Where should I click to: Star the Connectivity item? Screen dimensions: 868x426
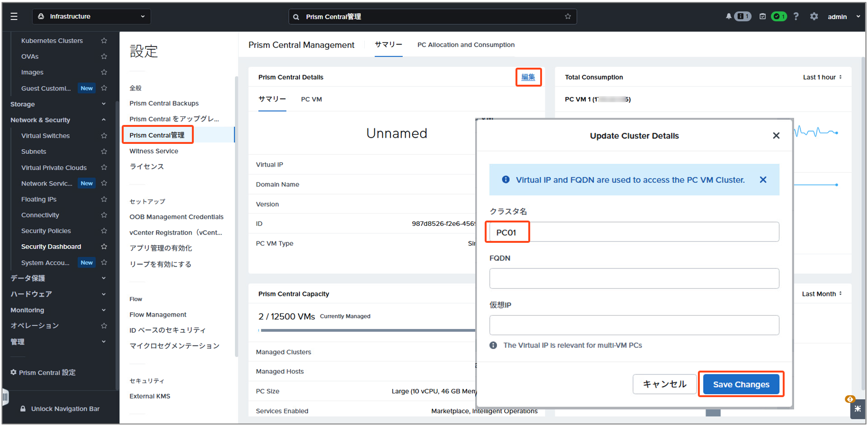point(104,215)
